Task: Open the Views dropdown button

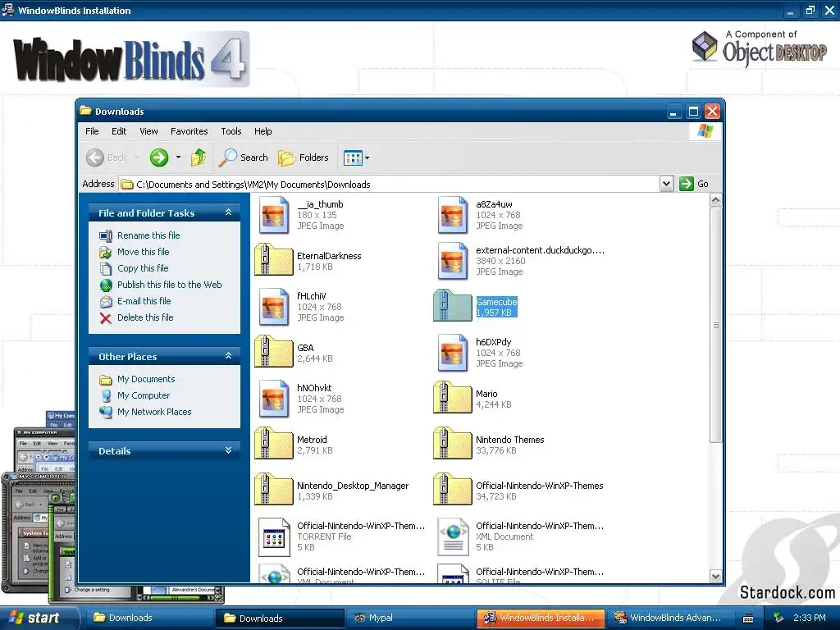Action: tap(357, 157)
